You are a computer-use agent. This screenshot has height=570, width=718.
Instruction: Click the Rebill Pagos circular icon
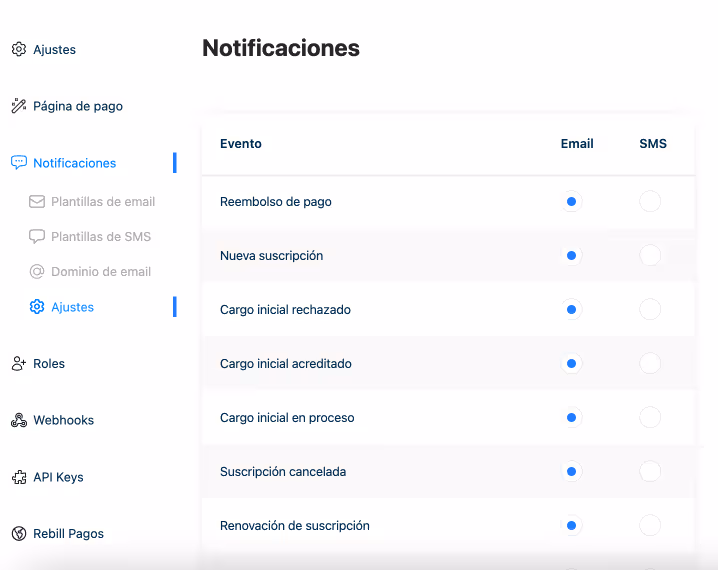click(x=19, y=533)
